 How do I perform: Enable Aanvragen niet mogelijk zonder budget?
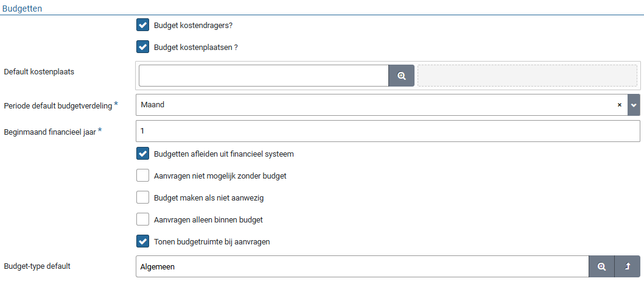pos(143,176)
